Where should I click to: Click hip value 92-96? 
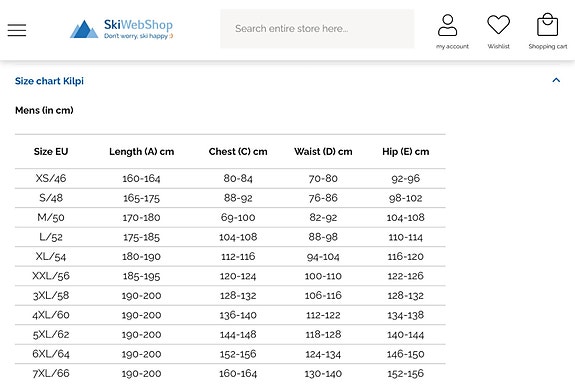pos(406,179)
